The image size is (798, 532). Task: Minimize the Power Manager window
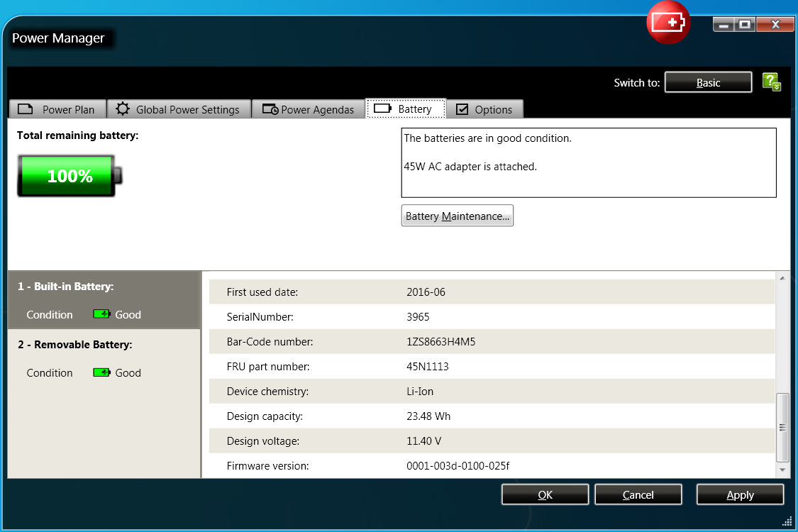coord(724,24)
